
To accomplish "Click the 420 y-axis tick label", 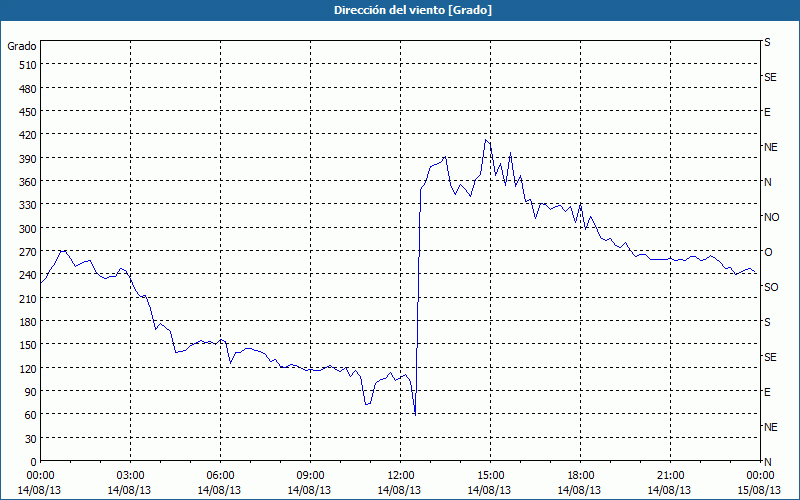I will 28,136.
